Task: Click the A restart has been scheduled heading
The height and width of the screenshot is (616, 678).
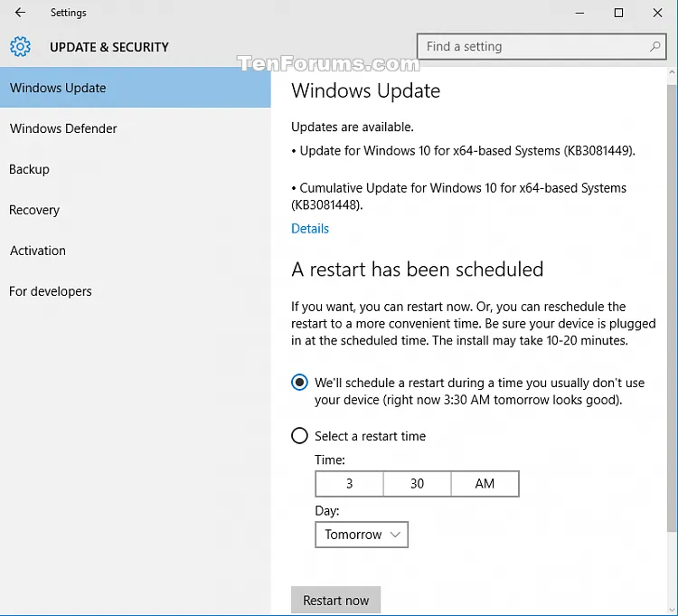Action: (418, 269)
